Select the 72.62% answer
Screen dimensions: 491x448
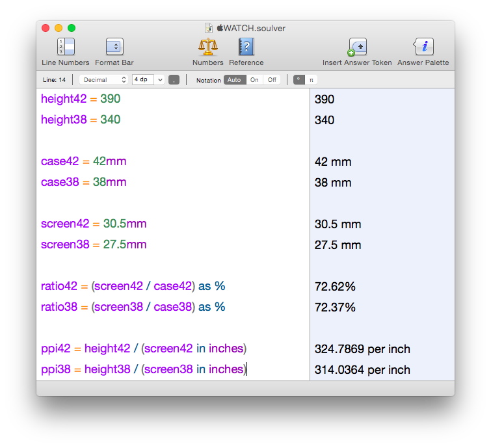[335, 287]
